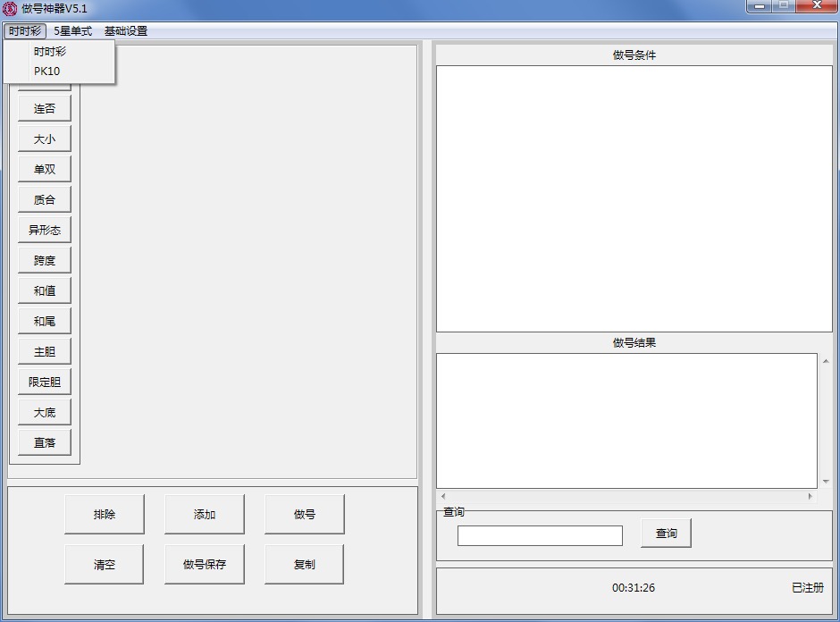Click the app icon in title bar
Screen dimensions: 840x622
click(10, 9)
